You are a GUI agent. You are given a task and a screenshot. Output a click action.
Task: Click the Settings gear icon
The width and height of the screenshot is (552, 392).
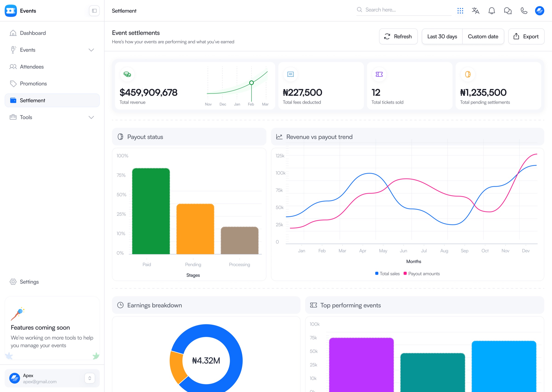click(13, 282)
